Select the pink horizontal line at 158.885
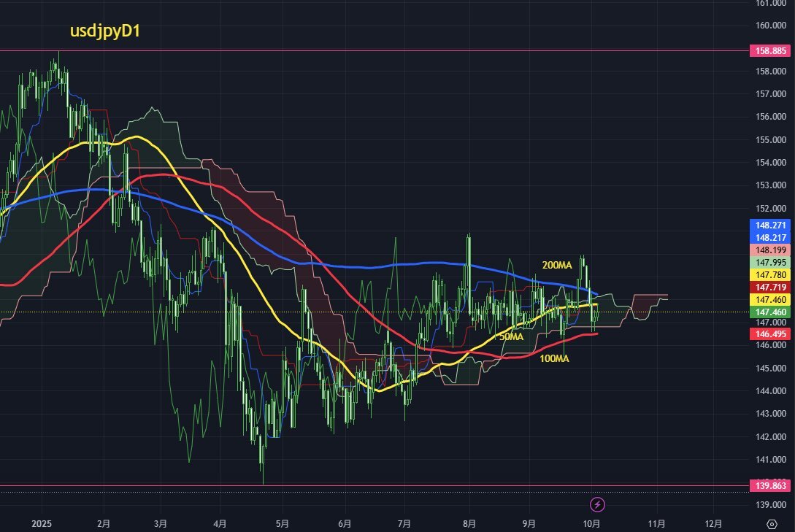The image size is (795, 532). pos(375,50)
